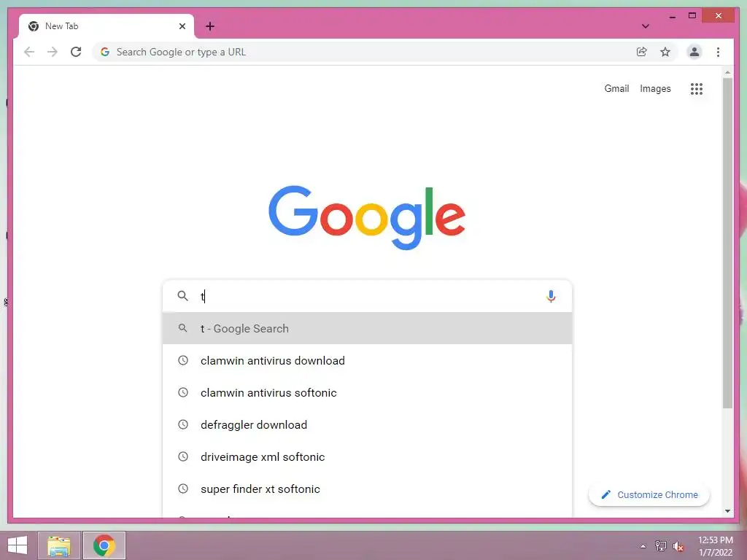This screenshot has width=747, height=560.
Task: Click the clock icon beside driveimage xml softonic
Action: pos(183,456)
